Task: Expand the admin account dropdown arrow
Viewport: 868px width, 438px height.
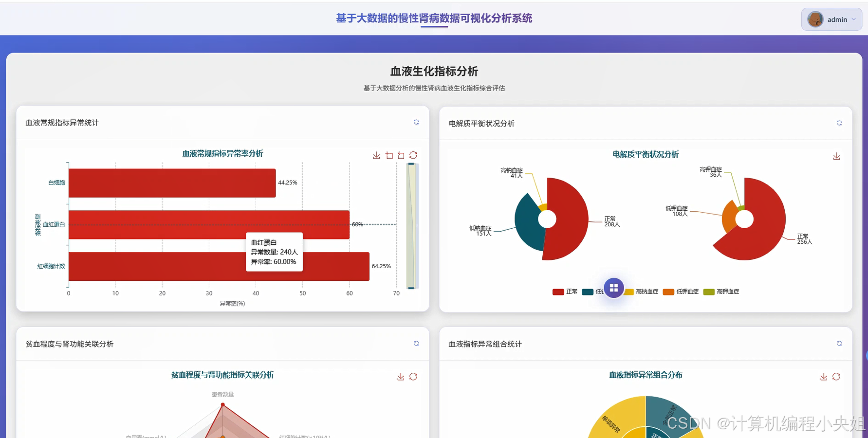Action: 853,19
